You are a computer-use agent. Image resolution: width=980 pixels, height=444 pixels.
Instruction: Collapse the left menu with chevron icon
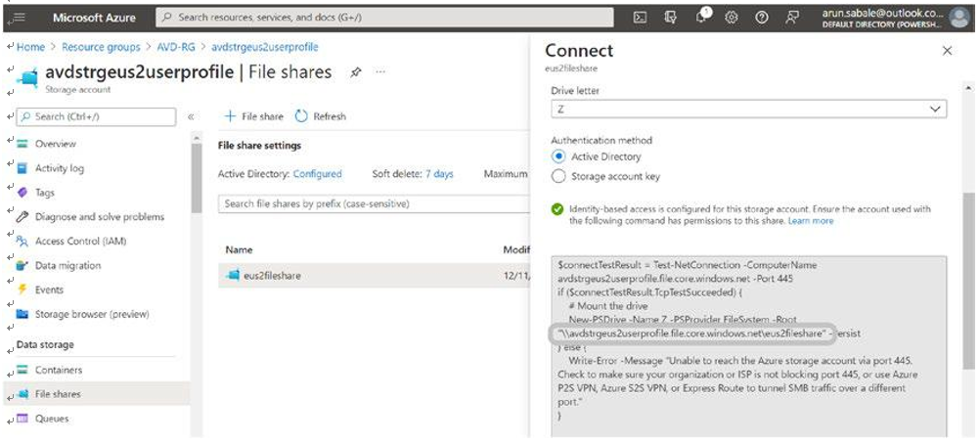(x=191, y=116)
